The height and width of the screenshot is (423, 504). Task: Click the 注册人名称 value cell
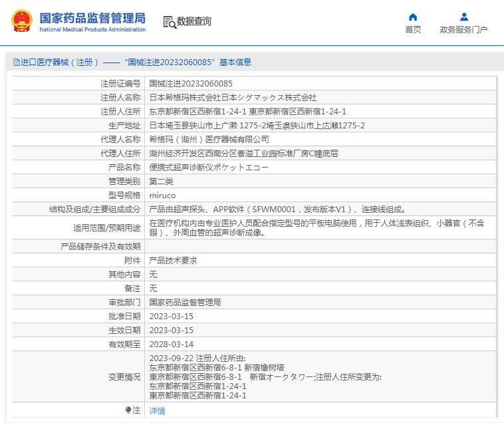point(233,98)
